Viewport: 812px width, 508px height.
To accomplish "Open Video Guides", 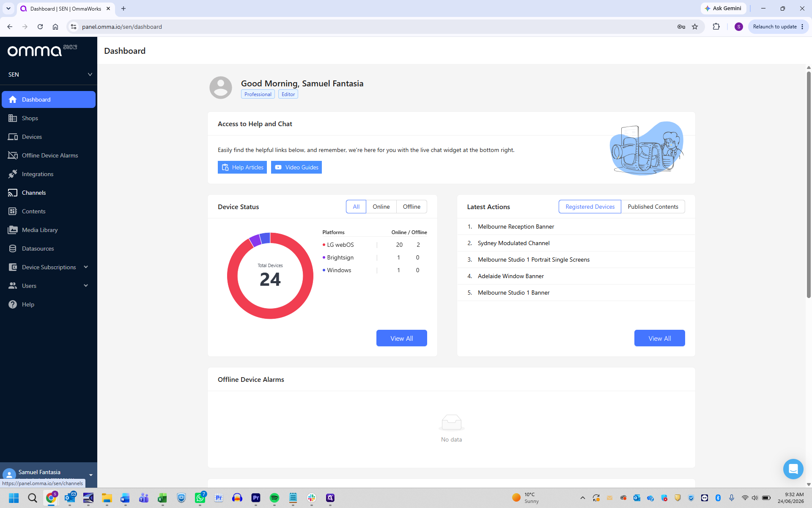I will tap(296, 167).
